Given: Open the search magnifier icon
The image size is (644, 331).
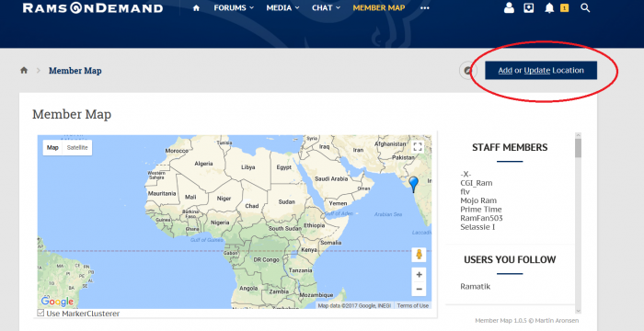Looking at the screenshot, I should (x=585, y=7).
